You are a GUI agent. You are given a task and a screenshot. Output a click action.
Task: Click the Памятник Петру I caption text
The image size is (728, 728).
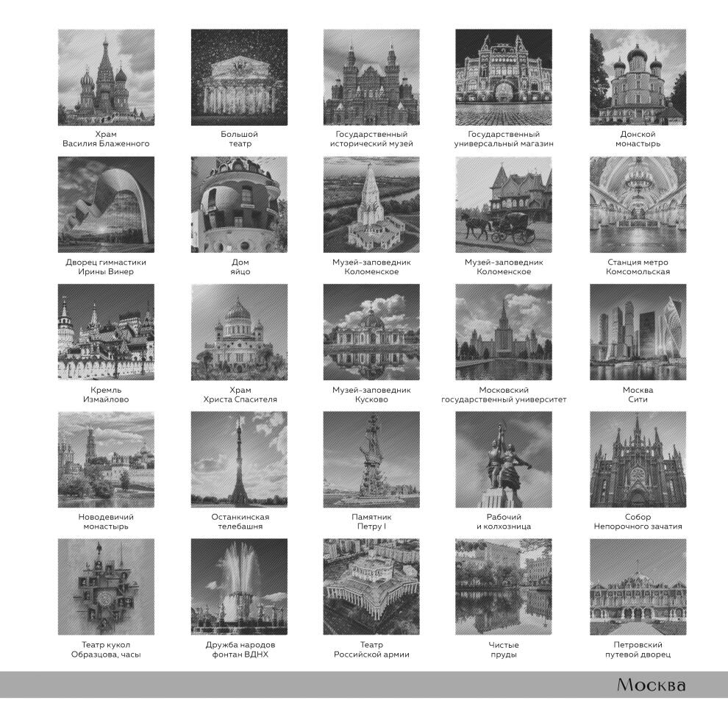[x=371, y=522]
